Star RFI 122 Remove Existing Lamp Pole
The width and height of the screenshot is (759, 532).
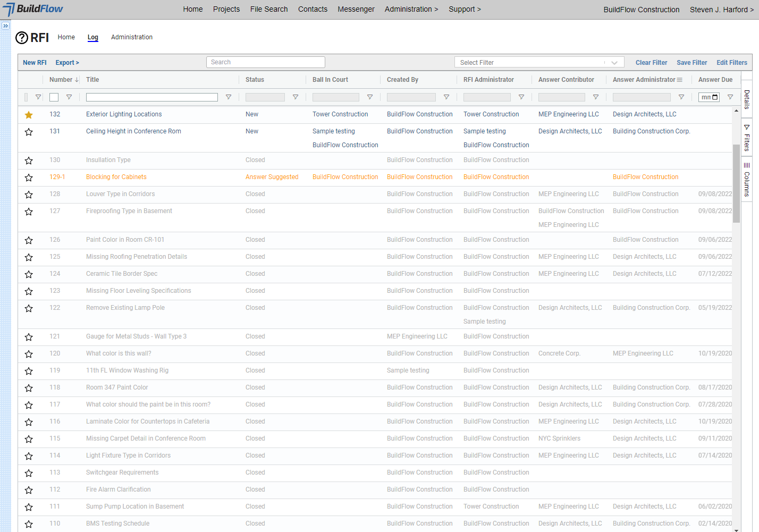29,308
